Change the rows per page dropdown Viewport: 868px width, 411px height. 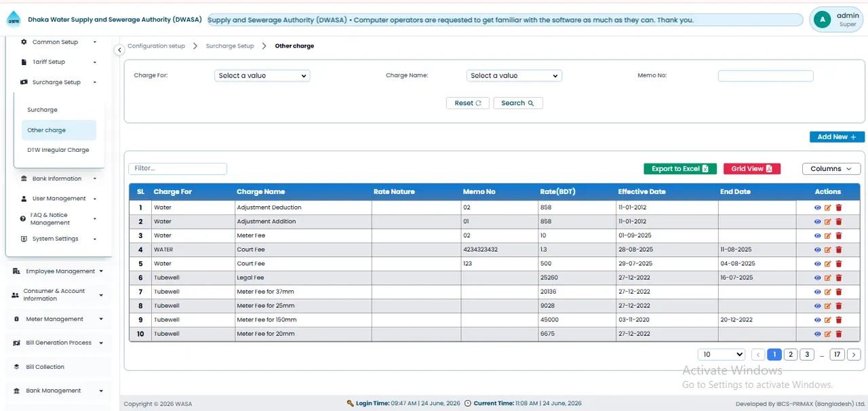(x=722, y=355)
